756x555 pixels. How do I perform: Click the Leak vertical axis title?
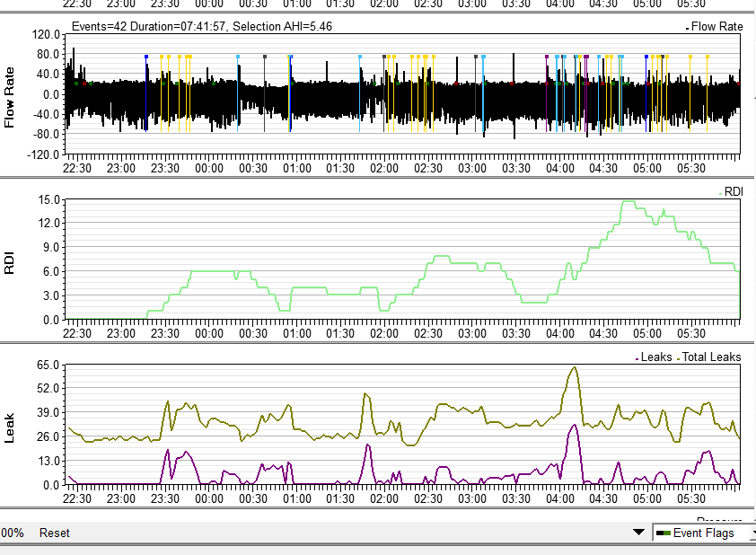[11, 426]
